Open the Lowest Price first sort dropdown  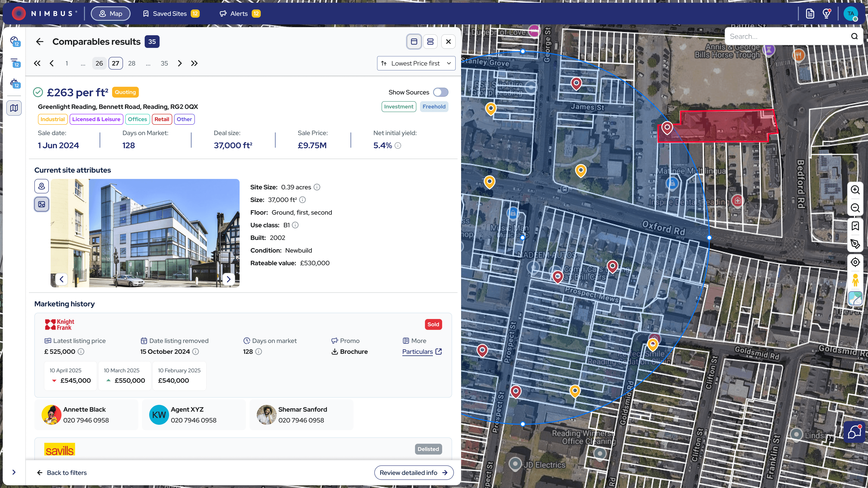[x=416, y=63]
